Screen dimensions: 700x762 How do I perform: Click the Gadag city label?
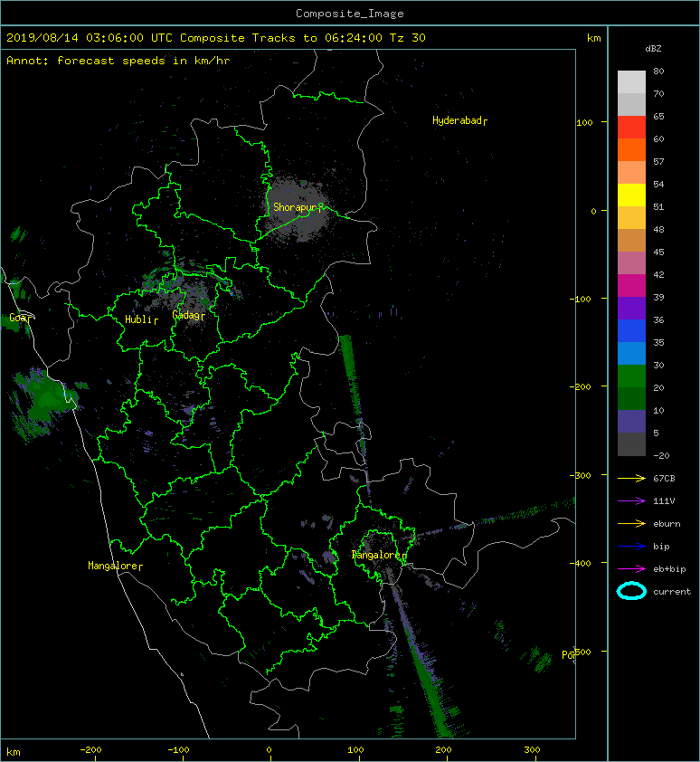click(188, 316)
